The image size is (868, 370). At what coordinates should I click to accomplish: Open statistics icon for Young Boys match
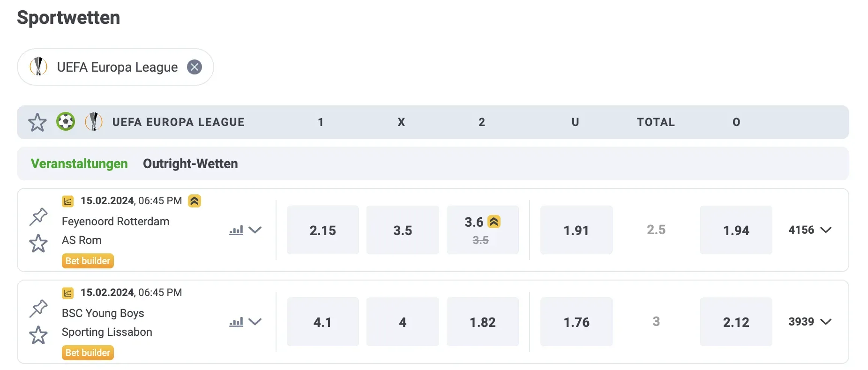point(236,322)
